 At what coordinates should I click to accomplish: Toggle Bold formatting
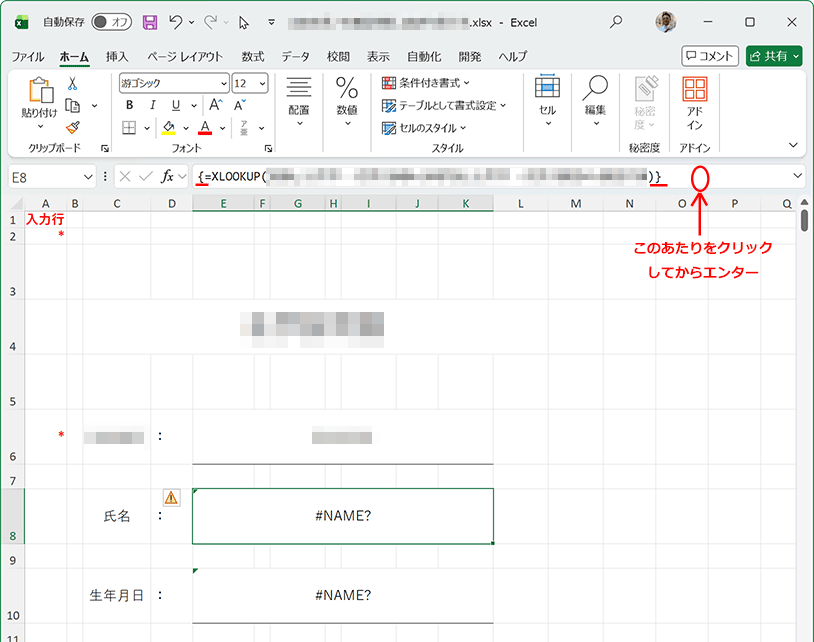coord(129,105)
